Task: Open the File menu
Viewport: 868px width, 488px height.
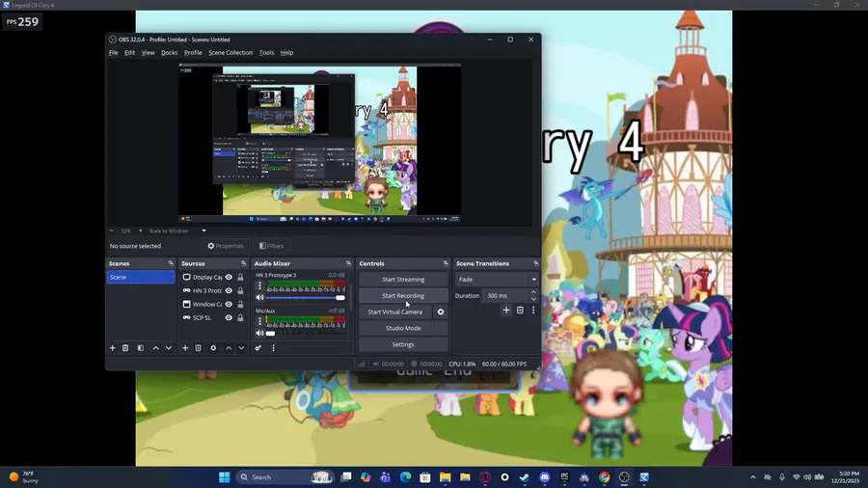Action: tap(114, 53)
